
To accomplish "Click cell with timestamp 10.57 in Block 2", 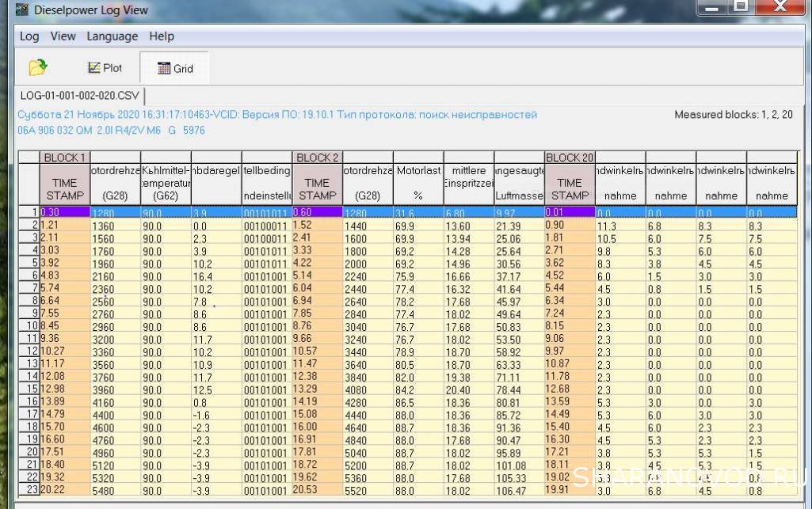I will [x=317, y=351].
